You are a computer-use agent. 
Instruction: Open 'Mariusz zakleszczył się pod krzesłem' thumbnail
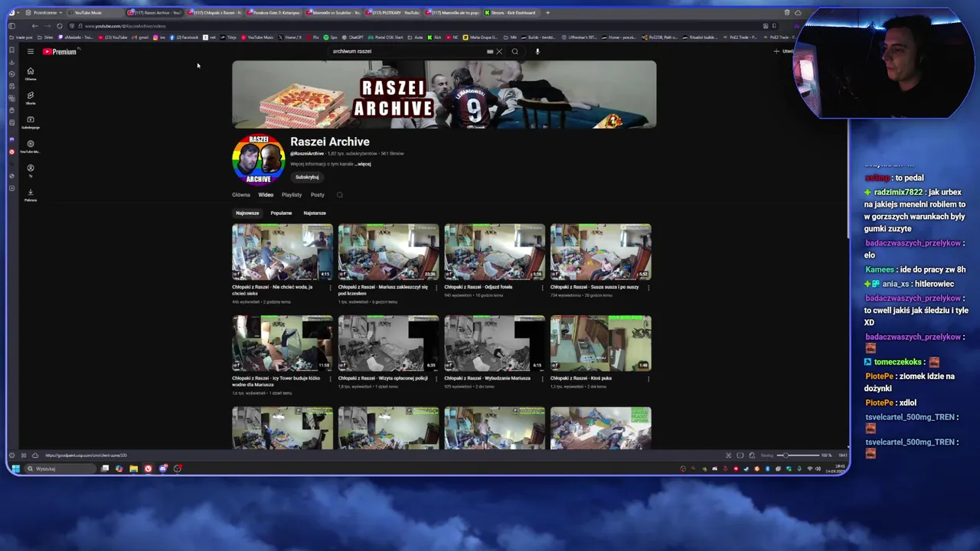coord(388,252)
